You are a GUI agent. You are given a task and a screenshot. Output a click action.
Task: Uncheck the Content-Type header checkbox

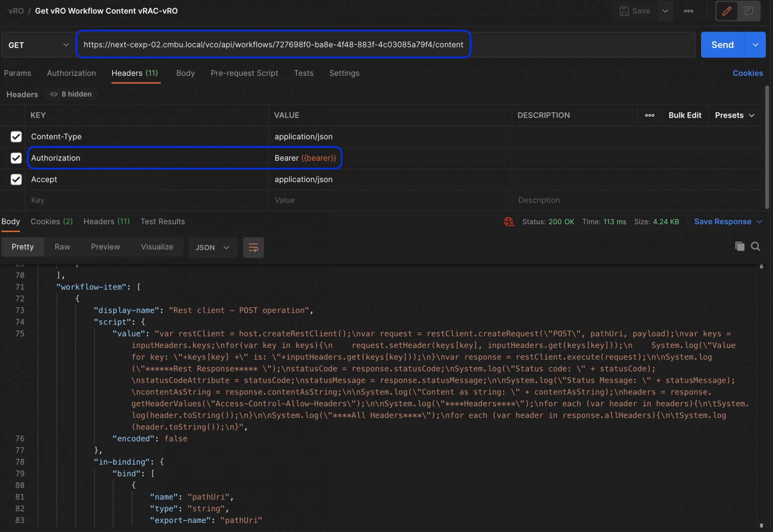pos(16,137)
